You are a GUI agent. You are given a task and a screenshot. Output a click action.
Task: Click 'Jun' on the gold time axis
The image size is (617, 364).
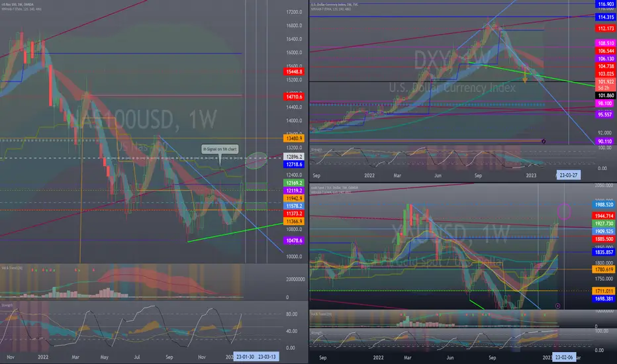pyautogui.click(x=450, y=357)
